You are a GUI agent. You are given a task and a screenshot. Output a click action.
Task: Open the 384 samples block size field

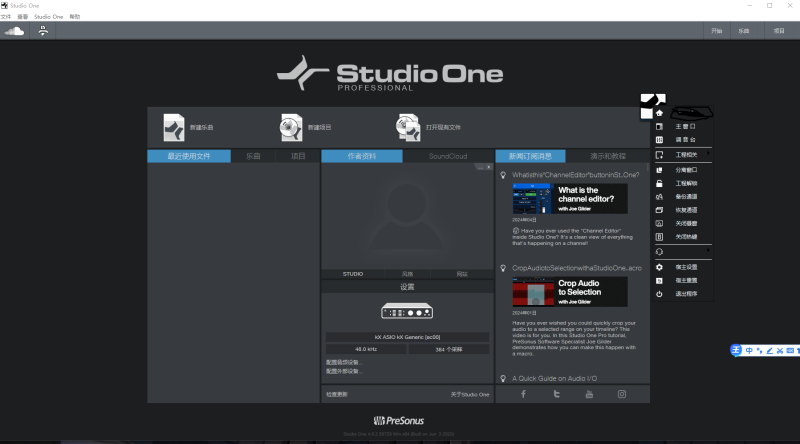[x=448, y=349]
